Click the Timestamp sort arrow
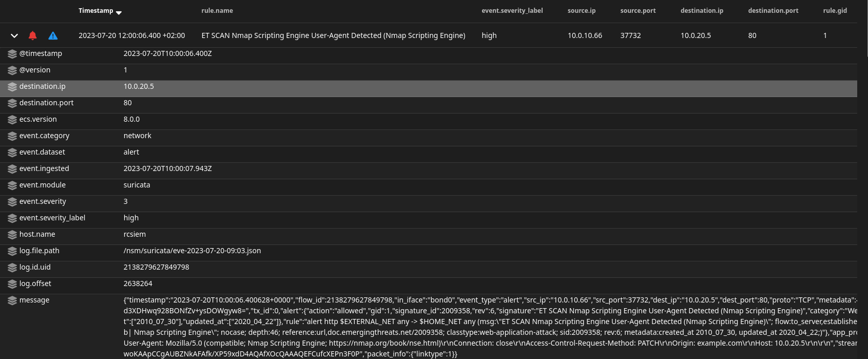 [119, 12]
